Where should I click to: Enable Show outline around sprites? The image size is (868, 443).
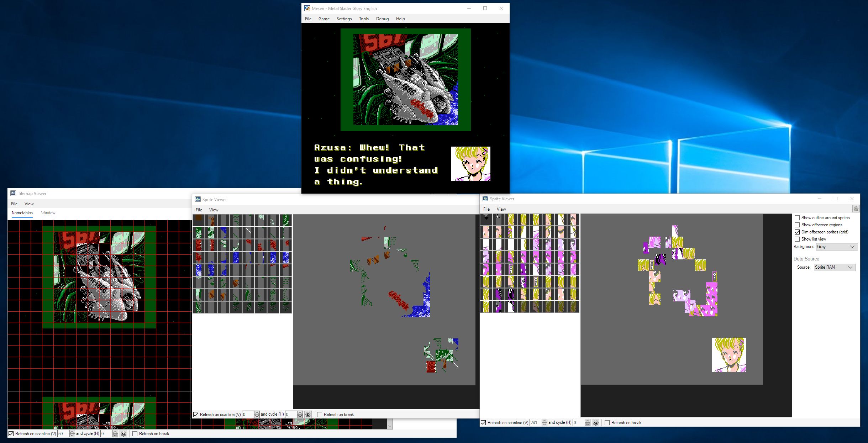click(797, 218)
